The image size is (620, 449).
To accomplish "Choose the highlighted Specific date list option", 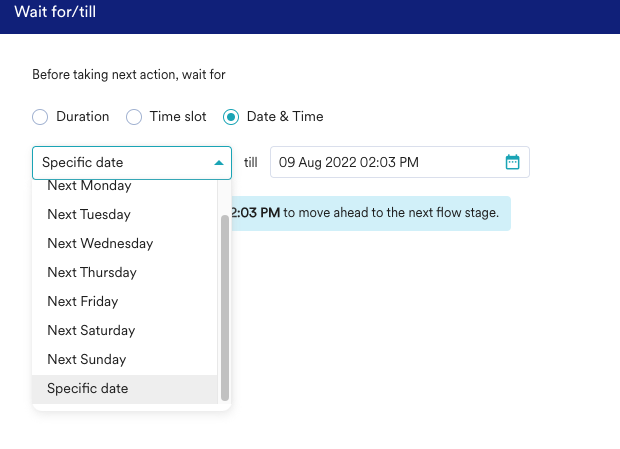I will click(x=88, y=388).
